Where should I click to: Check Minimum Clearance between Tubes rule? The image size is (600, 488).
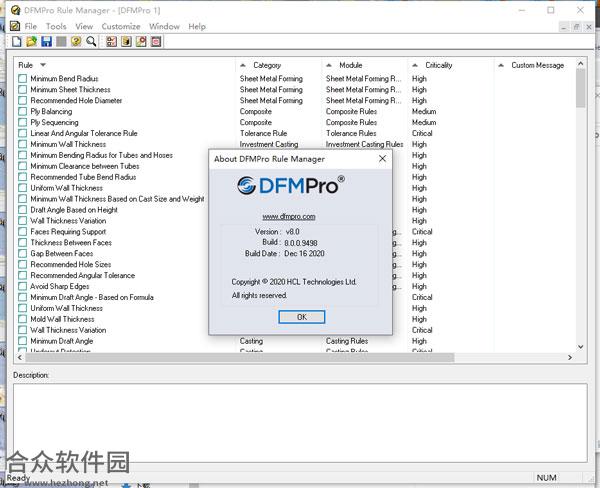(23, 166)
